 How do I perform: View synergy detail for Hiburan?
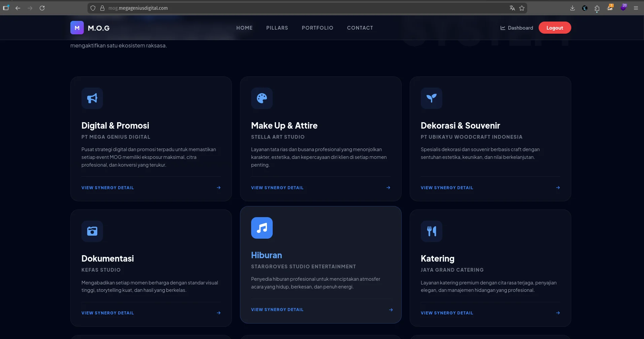[x=277, y=310]
